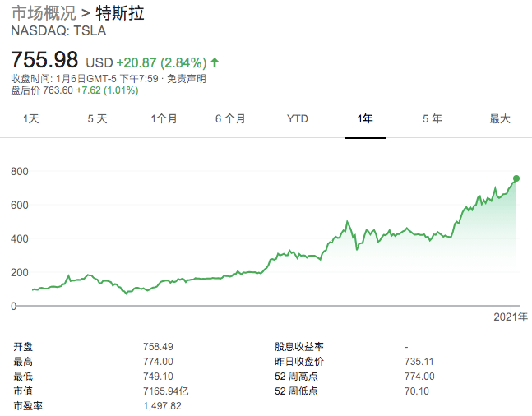
Task: Click the 800 y-axis label
Action: click(20, 171)
